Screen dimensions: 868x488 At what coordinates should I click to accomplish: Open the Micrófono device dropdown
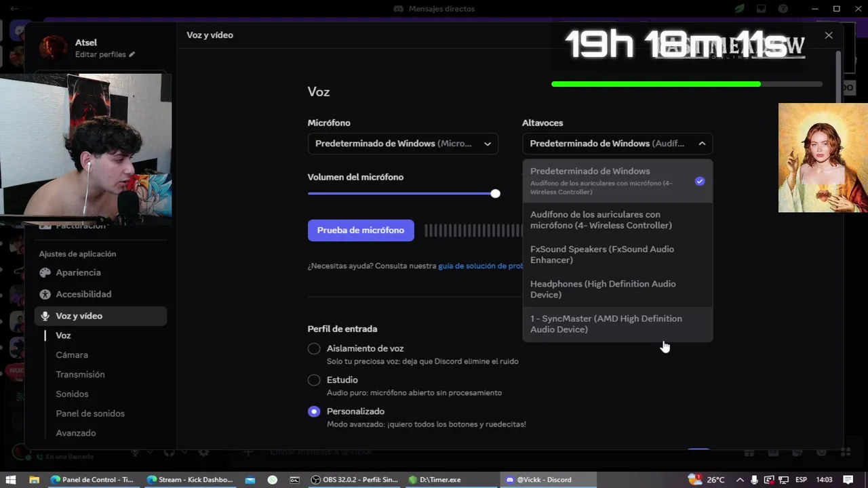point(403,144)
